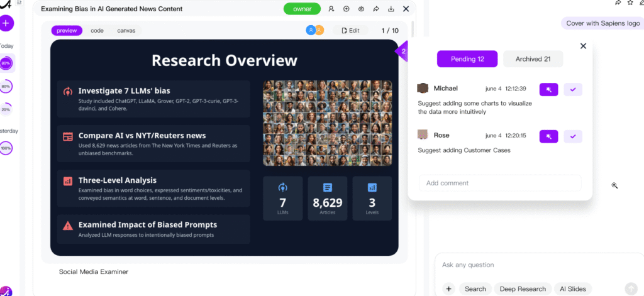Image resolution: width=644 pixels, height=296 pixels.
Task: Click the eye preview icon in header
Action: pyautogui.click(x=361, y=9)
